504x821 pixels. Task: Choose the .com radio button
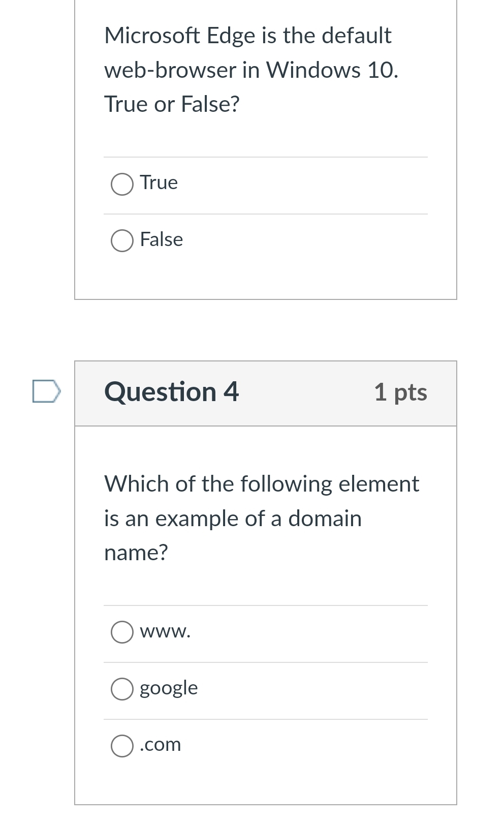(122, 746)
